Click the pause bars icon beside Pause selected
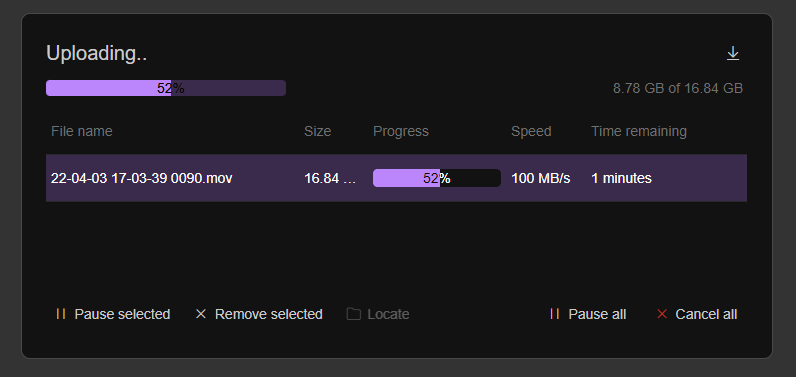 pos(61,314)
